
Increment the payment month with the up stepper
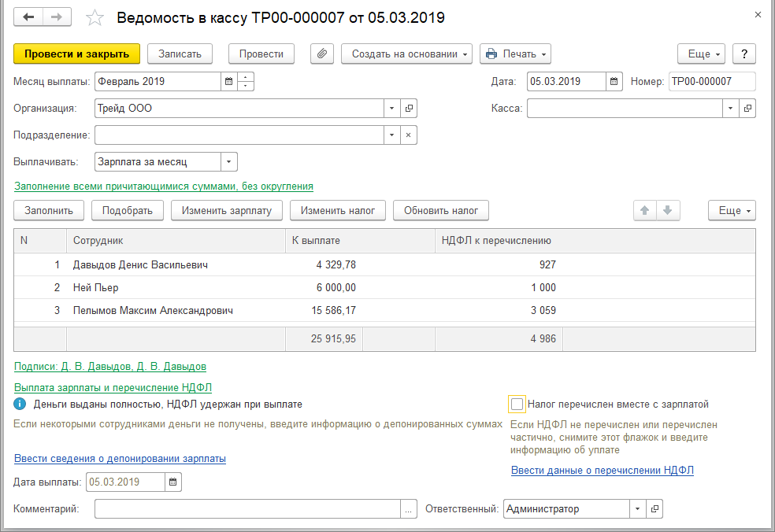pyautogui.click(x=246, y=77)
